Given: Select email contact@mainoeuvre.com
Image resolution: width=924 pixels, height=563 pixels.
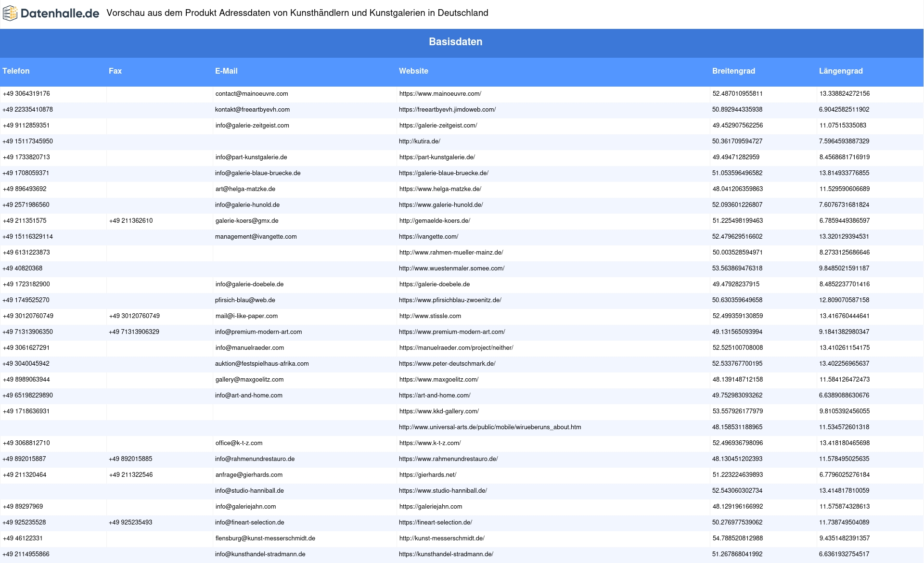Looking at the screenshot, I should 251,94.
